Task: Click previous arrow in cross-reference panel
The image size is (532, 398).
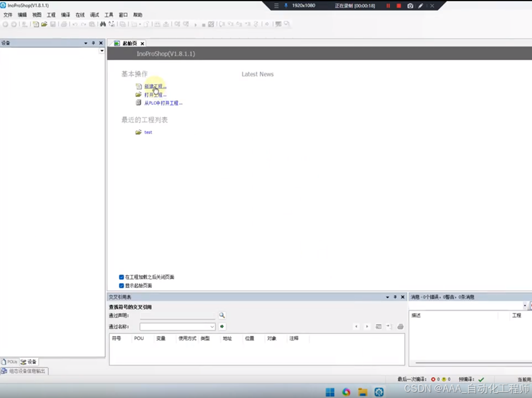Action: pos(356,327)
